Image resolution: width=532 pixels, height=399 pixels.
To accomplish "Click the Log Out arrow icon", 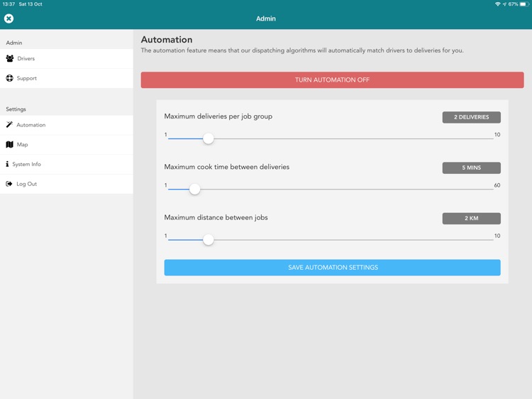I will (9, 184).
